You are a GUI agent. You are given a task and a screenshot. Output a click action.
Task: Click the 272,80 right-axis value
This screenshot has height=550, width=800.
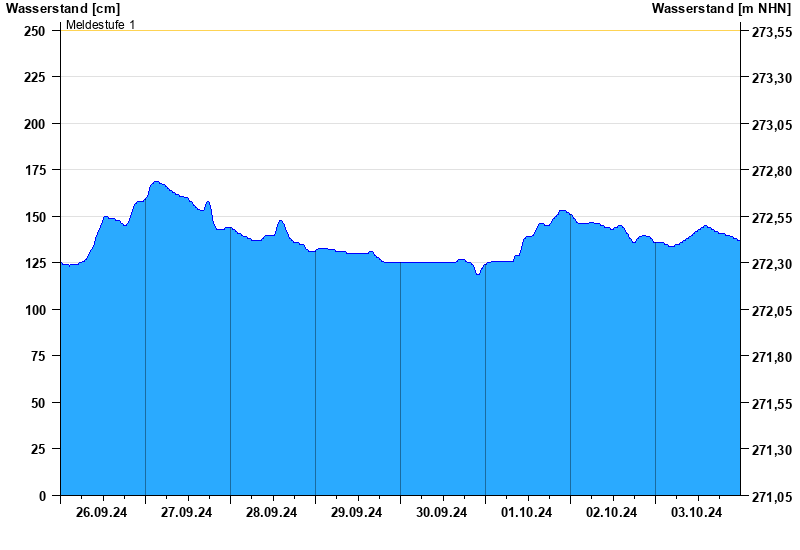(772, 171)
